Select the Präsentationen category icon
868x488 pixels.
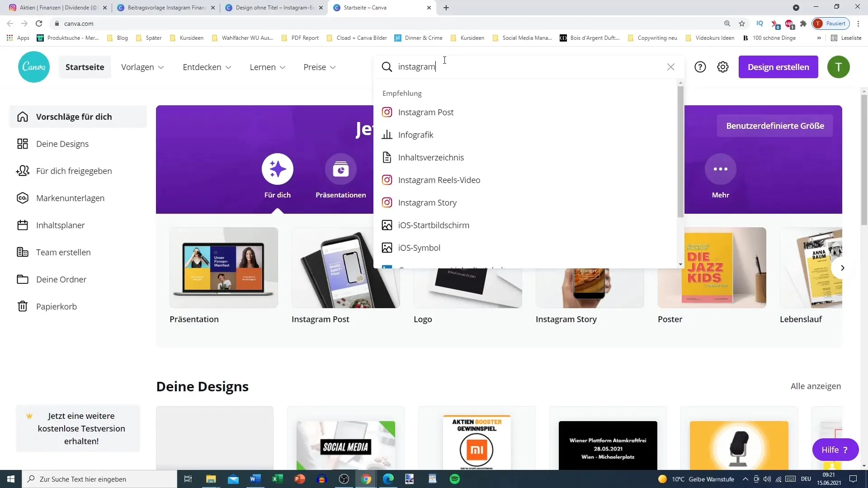click(341, 169)
